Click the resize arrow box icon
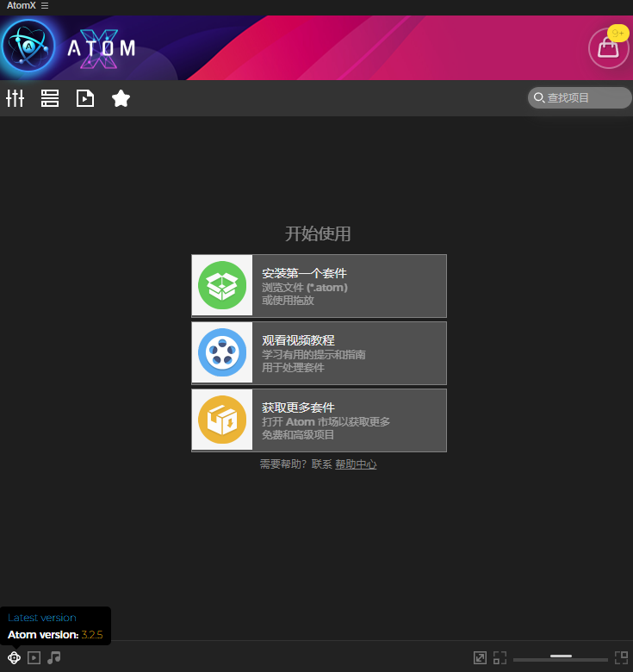Viewport: 633px width, 672px height. [x=480, y=657]
